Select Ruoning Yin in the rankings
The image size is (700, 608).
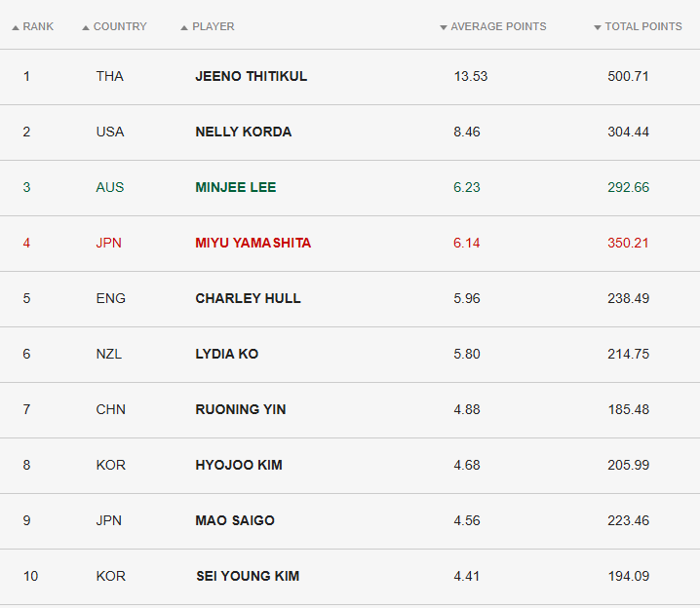coord(240,409)
